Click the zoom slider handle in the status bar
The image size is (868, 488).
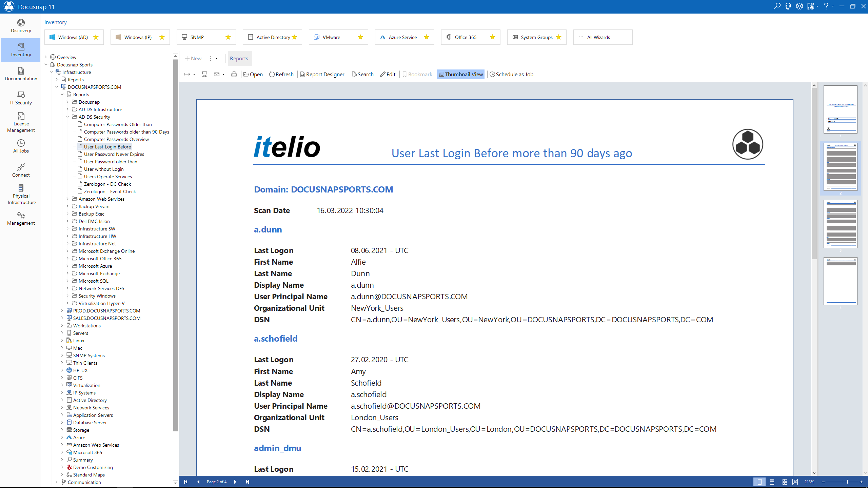[847, 482]
